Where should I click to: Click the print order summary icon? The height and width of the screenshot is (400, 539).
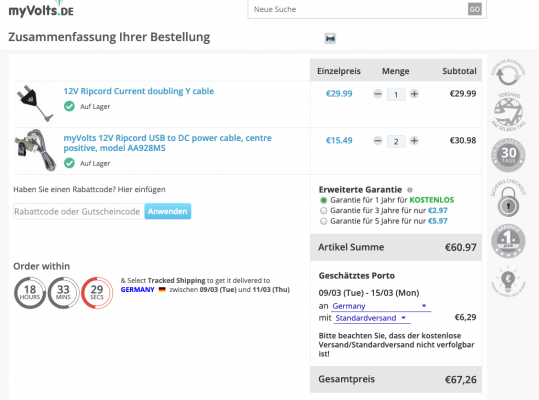click(x=330, y=38)
